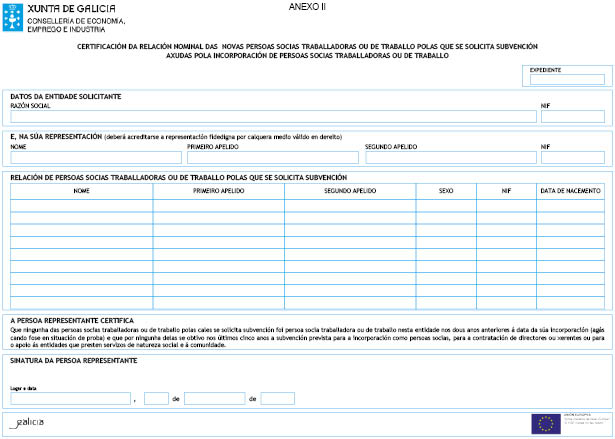Viewport: 615px width, 439px height.
Task: Select the NIF field beside Razón Social
Action: (x=572, y=116)
